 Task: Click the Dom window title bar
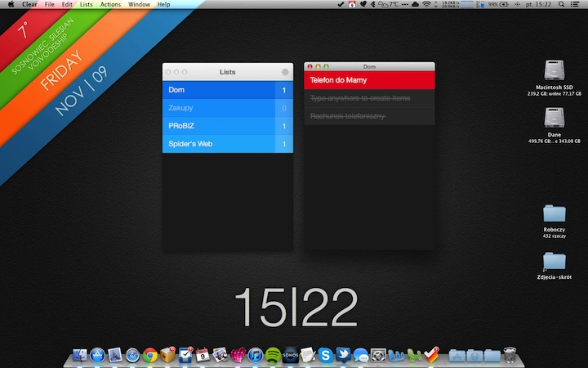(x=369, y=66)
